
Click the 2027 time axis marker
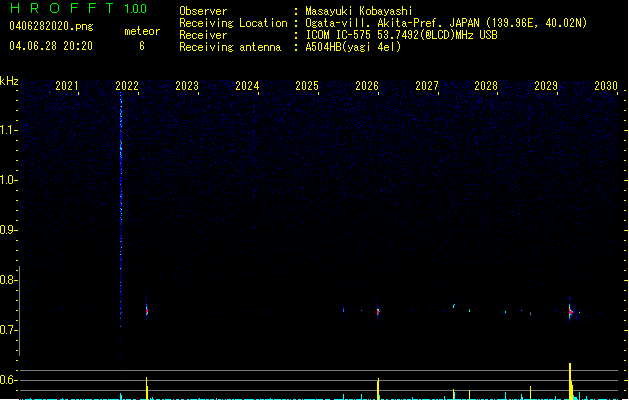coord(427,85)
